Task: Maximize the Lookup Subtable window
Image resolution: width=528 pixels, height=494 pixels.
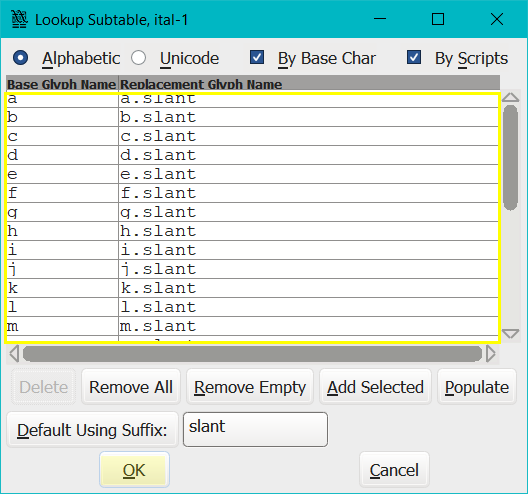Action: (x=438, y=19)
